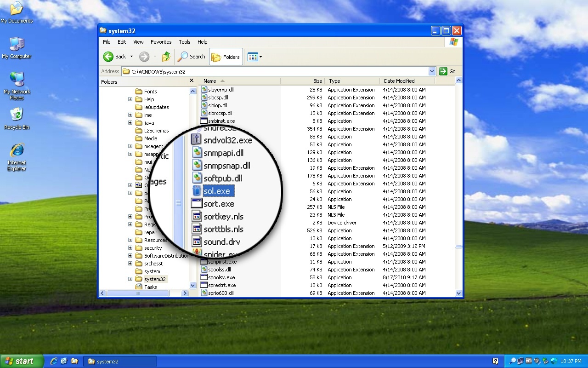
Task: Select the L2Schemas folder
Action: tap(152, 131)
